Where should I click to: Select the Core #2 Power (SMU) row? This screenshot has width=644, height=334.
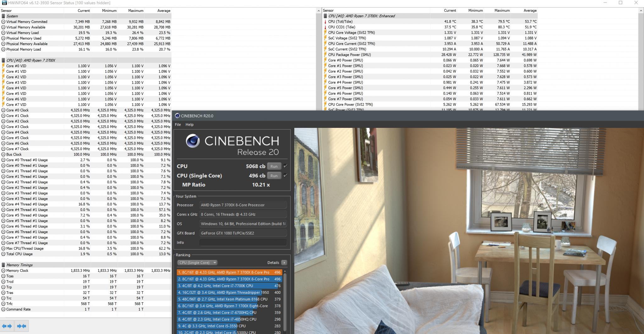point(430,71)
